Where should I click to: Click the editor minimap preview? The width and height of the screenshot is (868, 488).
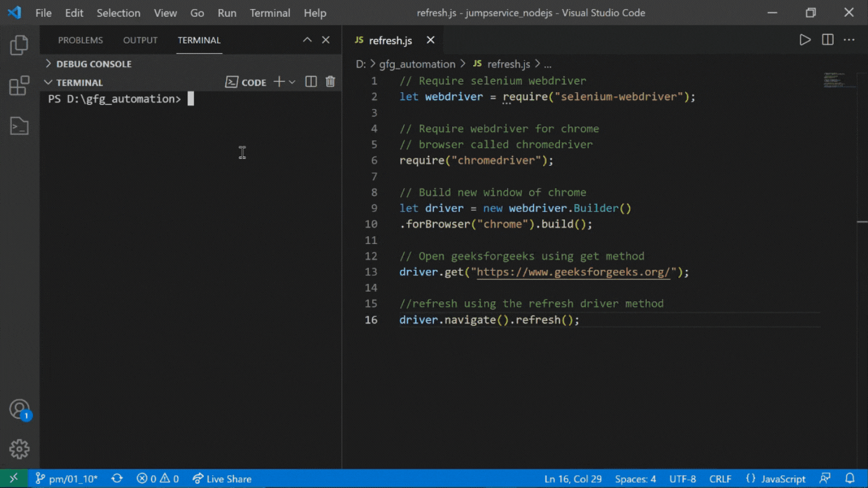(x=840, y=80)
